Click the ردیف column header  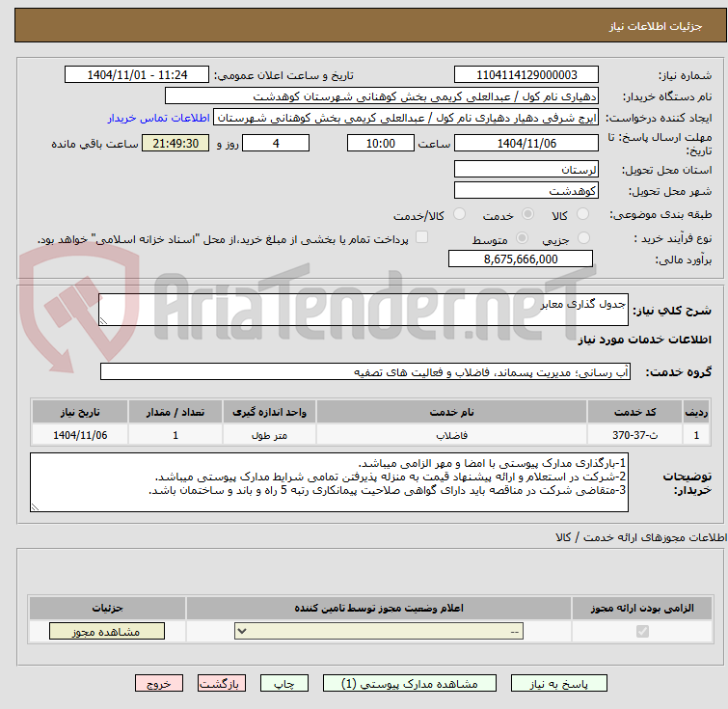[x=696, y=412]
